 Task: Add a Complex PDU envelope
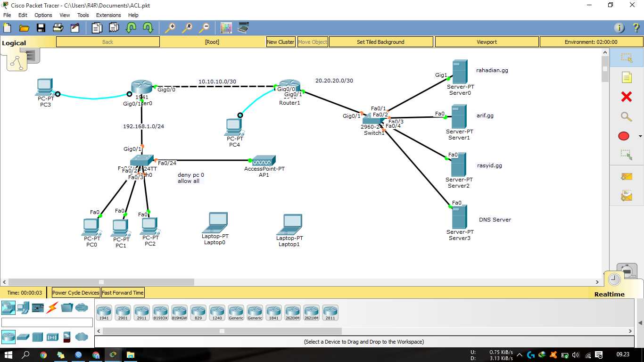tap(626, 196)
